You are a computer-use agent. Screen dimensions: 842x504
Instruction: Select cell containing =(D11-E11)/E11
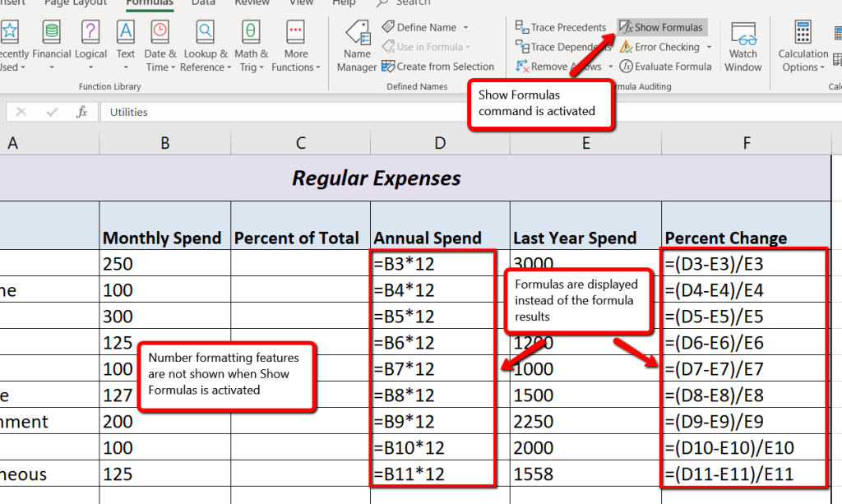click(x=747, y=474)
